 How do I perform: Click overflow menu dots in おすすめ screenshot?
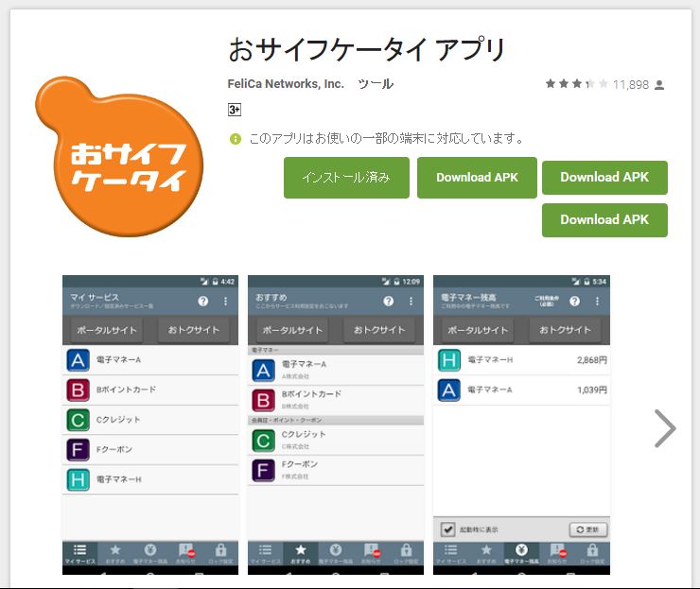click(411, 302)
